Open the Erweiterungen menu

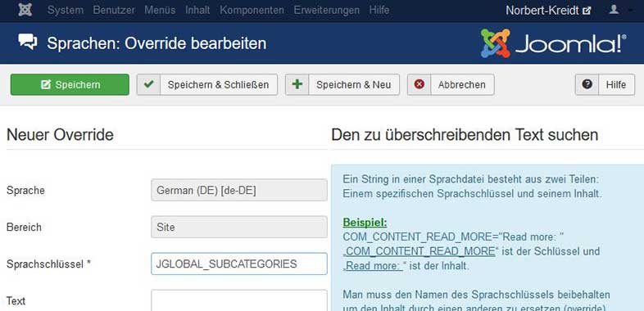(x=327, y=11)
